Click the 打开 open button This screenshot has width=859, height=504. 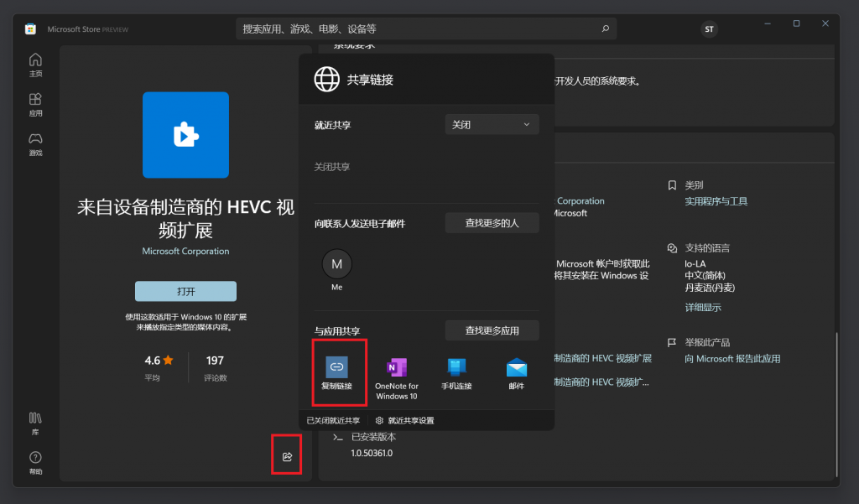185,292
